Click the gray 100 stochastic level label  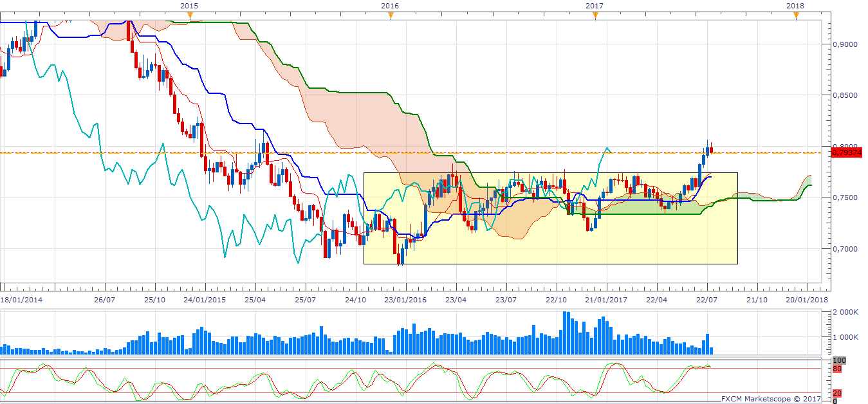[838, 361]
